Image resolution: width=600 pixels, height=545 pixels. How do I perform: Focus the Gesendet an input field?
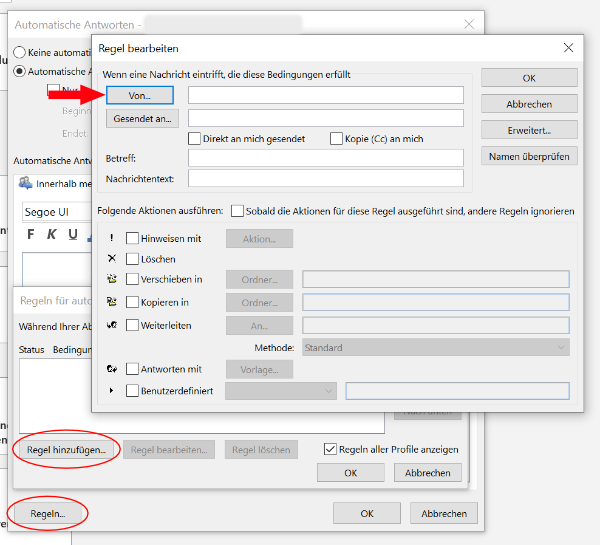(326, 118)
